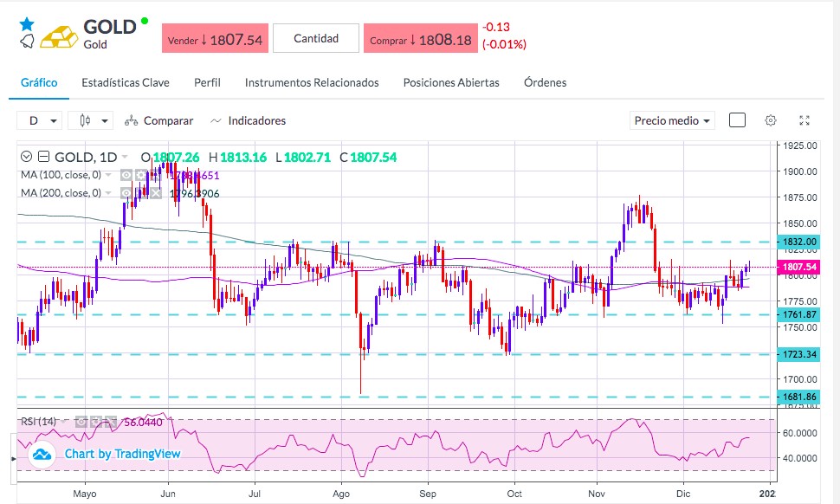Open the Chart by TradingView link
840x504 pixels.
[123, 454]
